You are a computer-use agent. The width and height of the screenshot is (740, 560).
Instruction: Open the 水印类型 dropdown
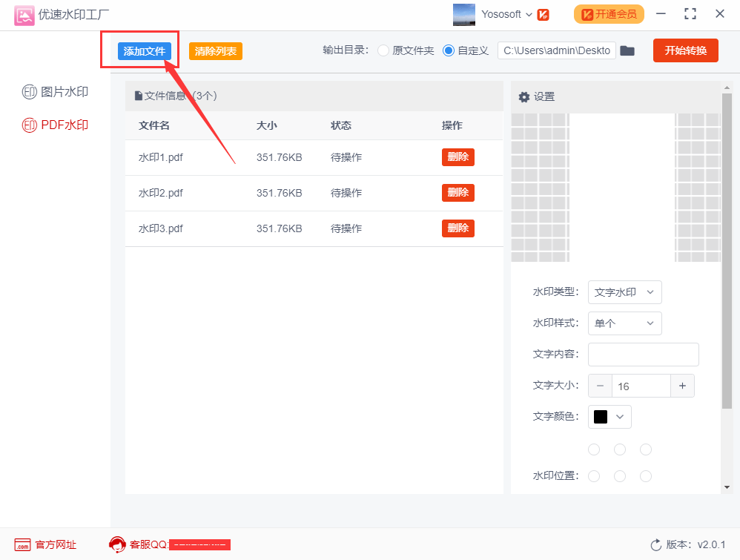click(x=624, y=292)
